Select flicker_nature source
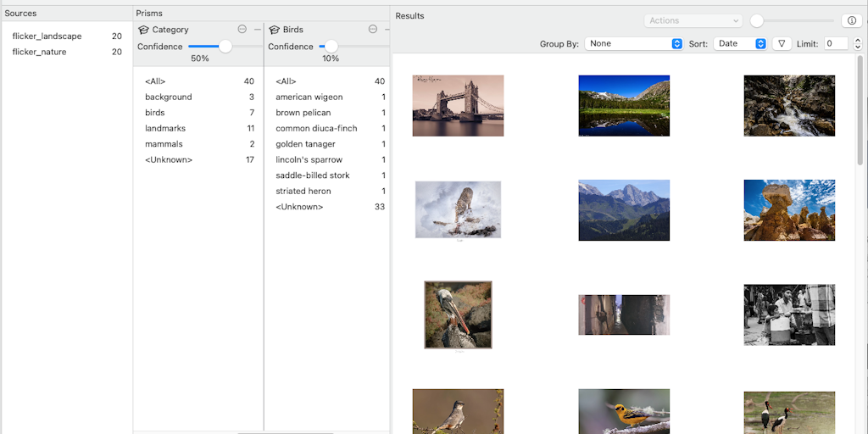The width and height of the screenshot is (868, 434). click(39, 52)
